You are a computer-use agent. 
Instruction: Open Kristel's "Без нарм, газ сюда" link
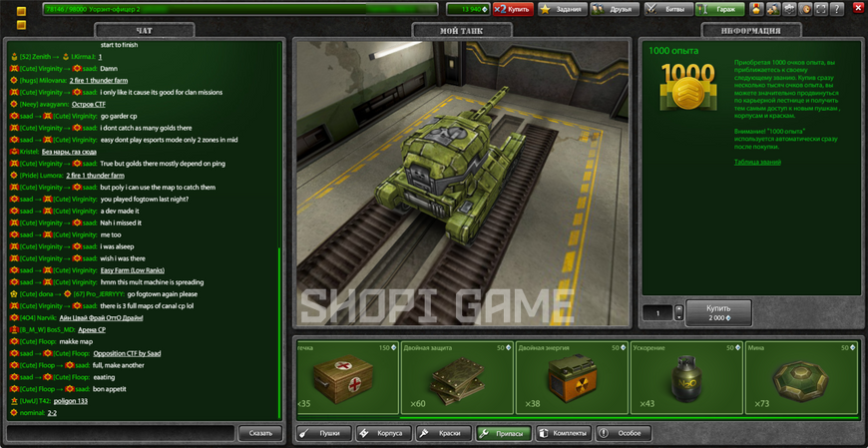pyautogui.click(x=69, y=152)
